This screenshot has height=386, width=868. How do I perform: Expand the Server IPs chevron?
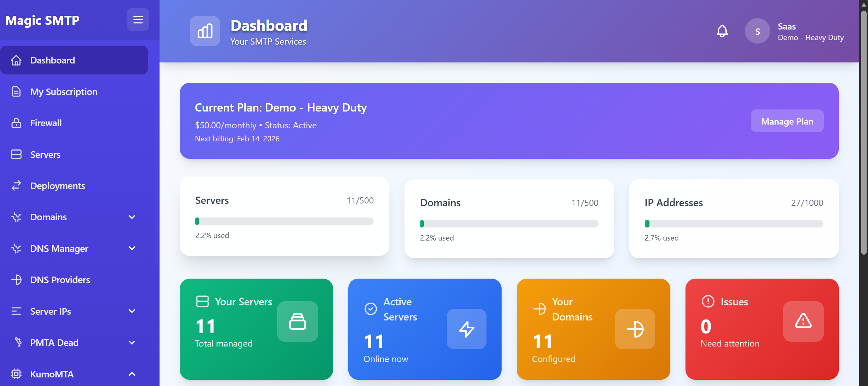pyautogui.click(x=132, y=311)
